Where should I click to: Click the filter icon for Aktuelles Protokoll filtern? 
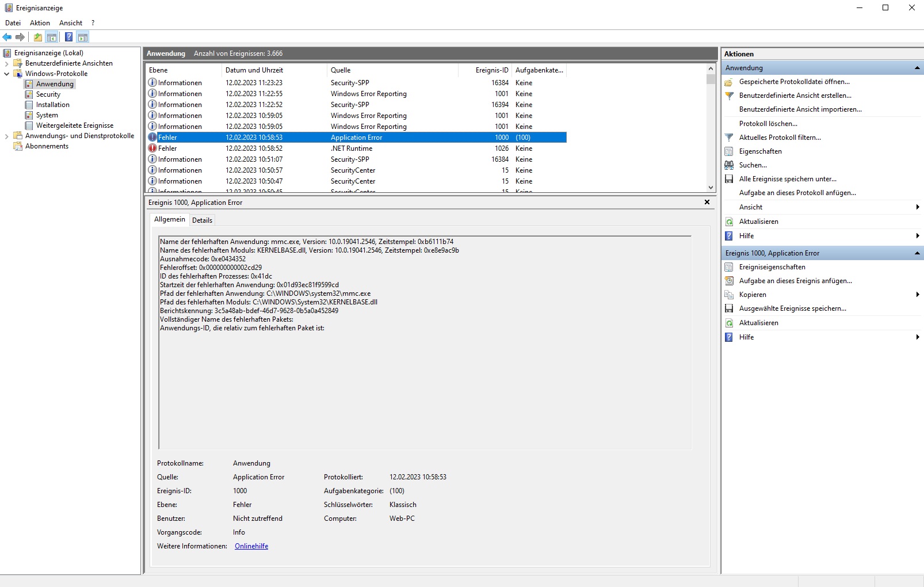click(x=729, y=138)
